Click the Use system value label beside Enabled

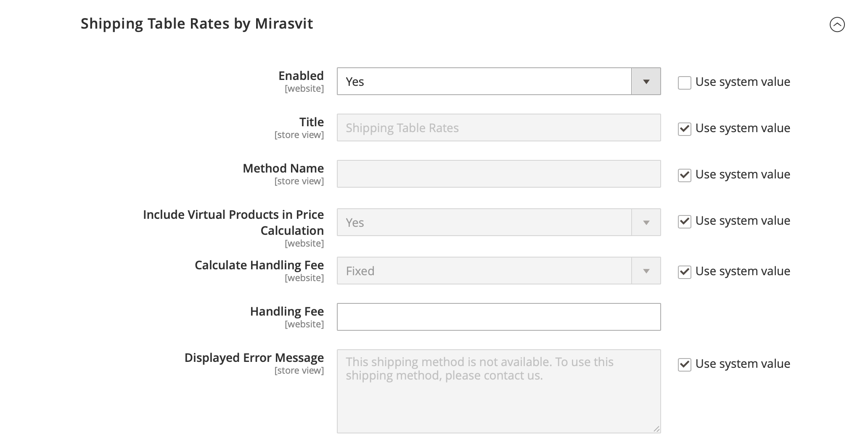742,82
